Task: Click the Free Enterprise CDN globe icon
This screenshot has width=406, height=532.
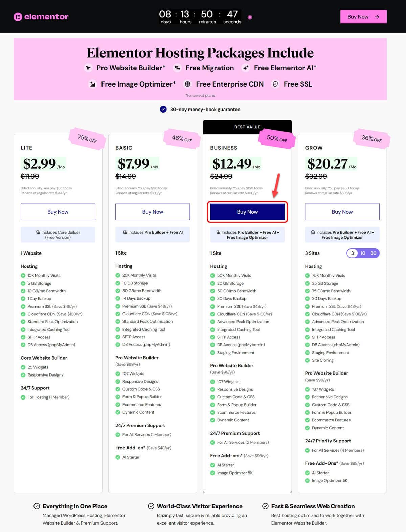Action: click(x=187, y=84)
